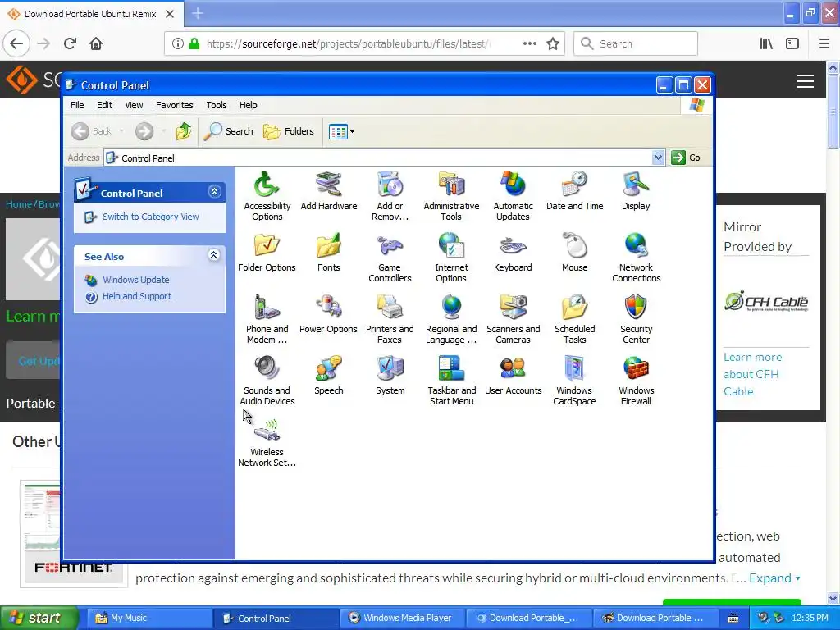Reload the Firefox page
840x630 pixels.
click(71, 43)
